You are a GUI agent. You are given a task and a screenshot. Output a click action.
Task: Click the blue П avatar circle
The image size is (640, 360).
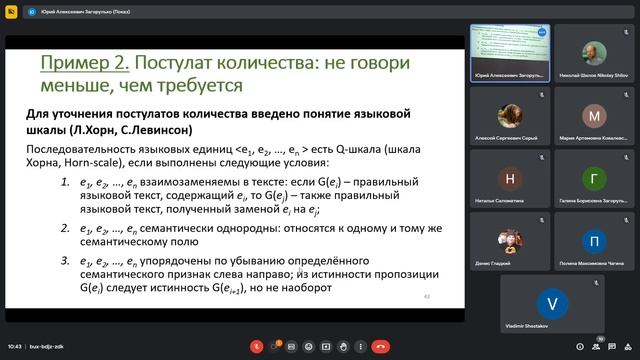pyautogui.click(x=594, y=241)
